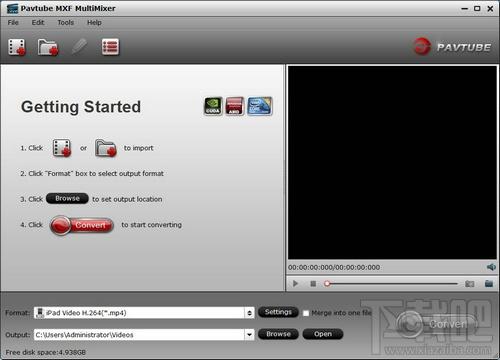Image resolution: width=500 pixels, height=360 pixels.
Task: Click the Getting Started heading
Action: tap(81, 107)
